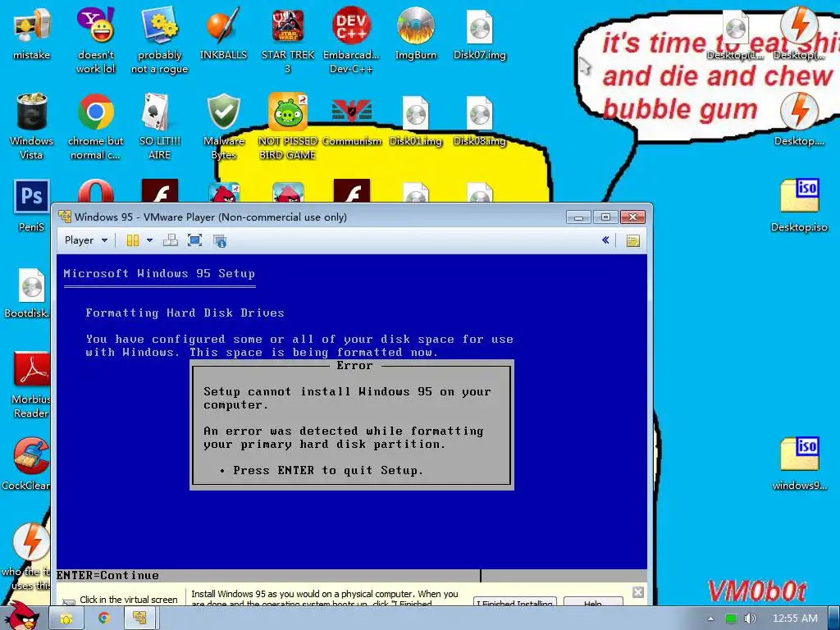This screenshot has height=630, width=840.
Task: Open the Player menu dropdown
Action: [x=85, y=240]
